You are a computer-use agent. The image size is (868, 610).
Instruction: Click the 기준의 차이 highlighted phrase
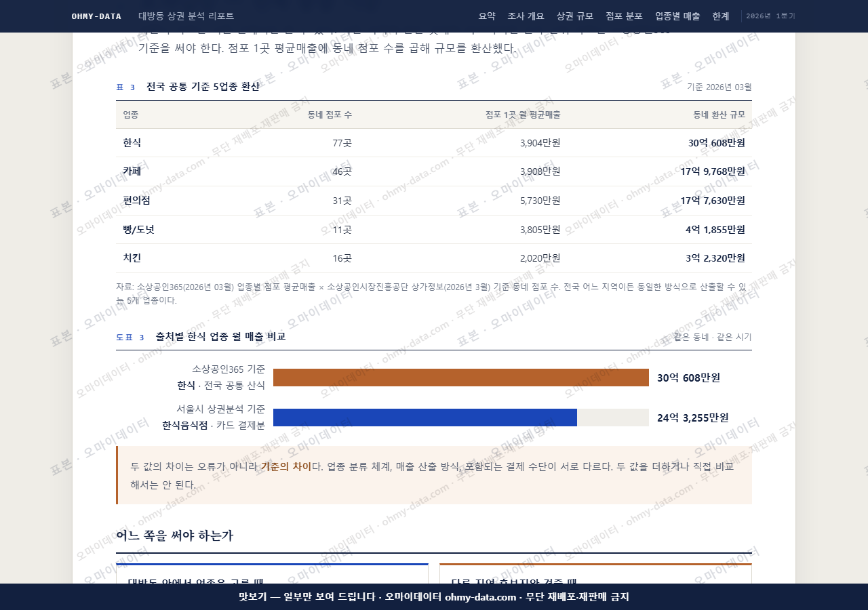tap(286, 466)
